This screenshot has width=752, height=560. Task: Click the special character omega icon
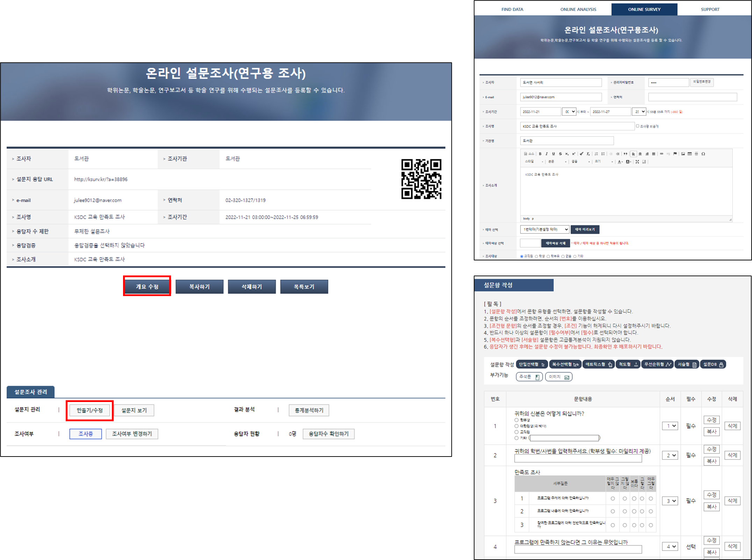(x=703, y=154)
